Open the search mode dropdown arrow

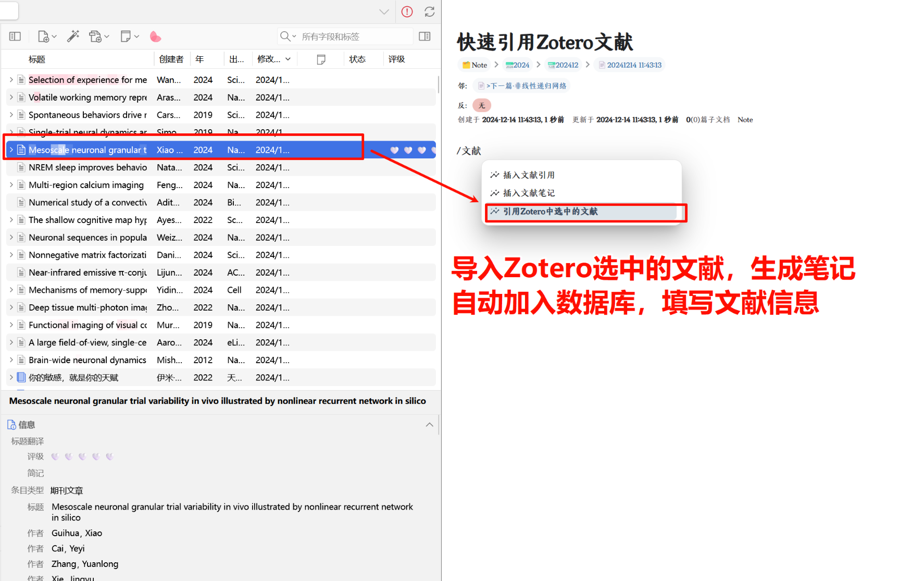pos(294,36)
